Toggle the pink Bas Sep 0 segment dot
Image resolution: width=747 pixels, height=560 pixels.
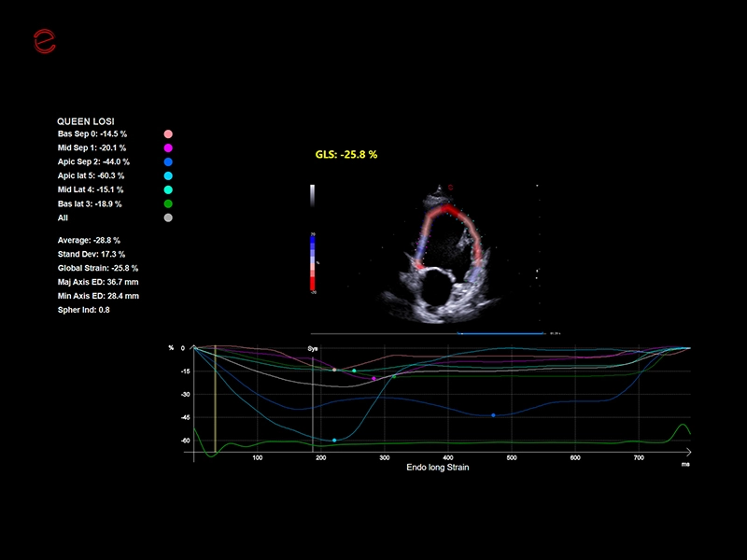(168, 134)
